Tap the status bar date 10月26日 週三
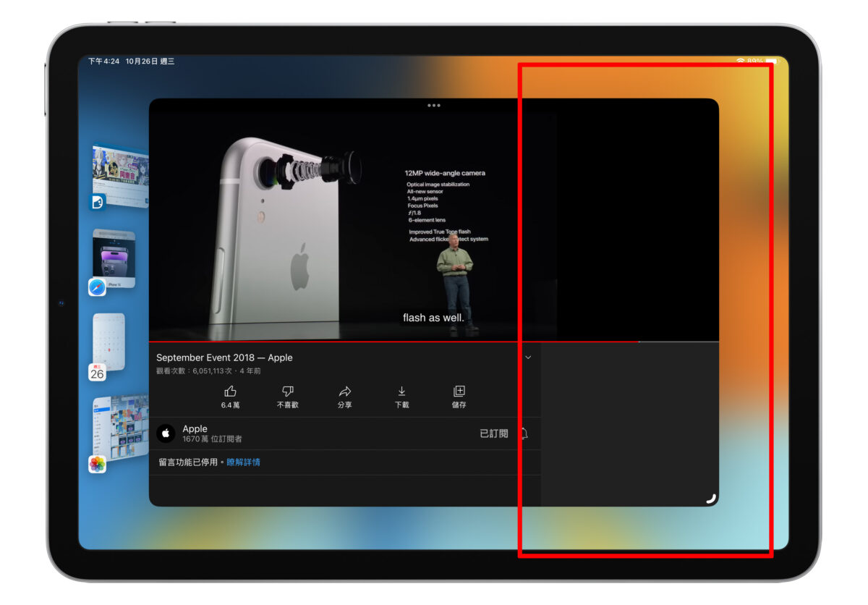868x605 pixels. pyautogui.click(x=150, y=62)
